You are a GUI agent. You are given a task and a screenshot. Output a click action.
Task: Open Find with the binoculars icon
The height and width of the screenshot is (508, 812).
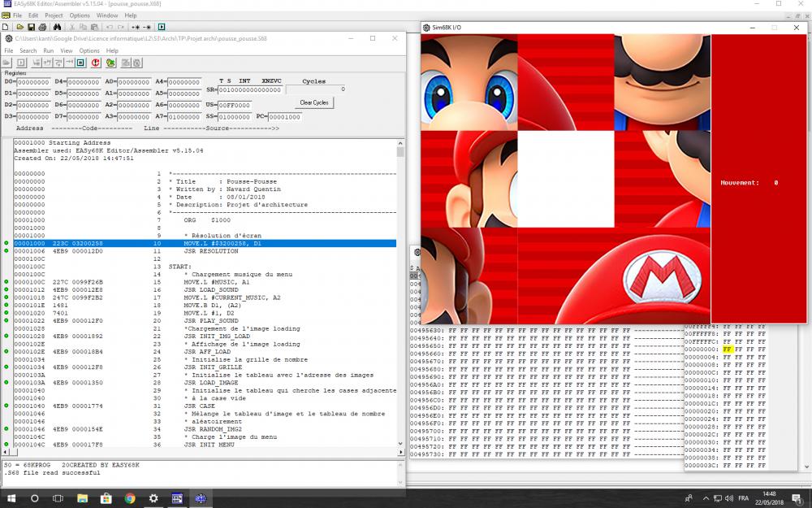(57, 27)
